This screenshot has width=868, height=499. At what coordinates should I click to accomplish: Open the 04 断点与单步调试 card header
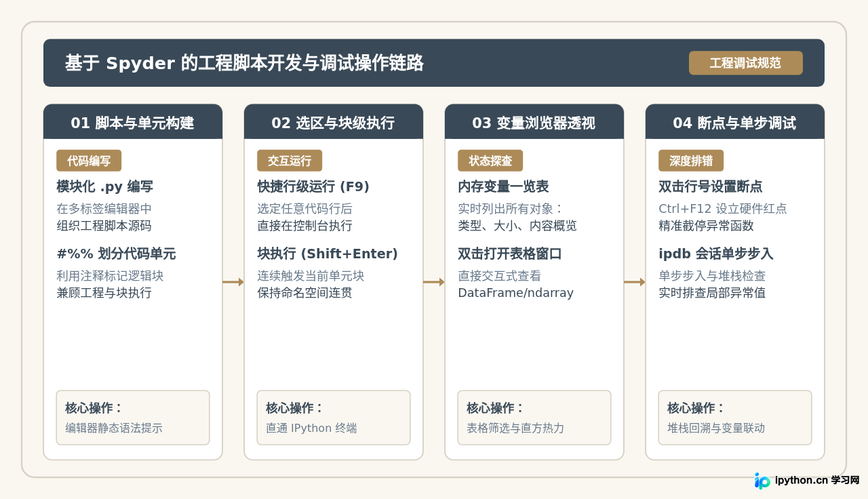[x=735, y=122]
